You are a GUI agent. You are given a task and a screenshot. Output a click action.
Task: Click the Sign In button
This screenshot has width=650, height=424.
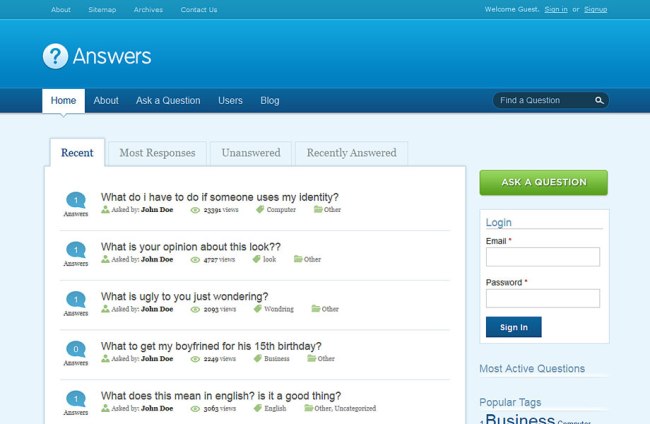pyautogui.click(x=514, y=327)
